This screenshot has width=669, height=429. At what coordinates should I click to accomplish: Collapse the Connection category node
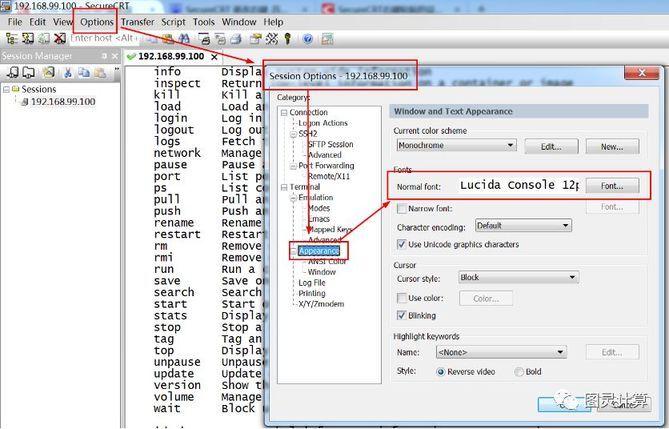point(284,113)
